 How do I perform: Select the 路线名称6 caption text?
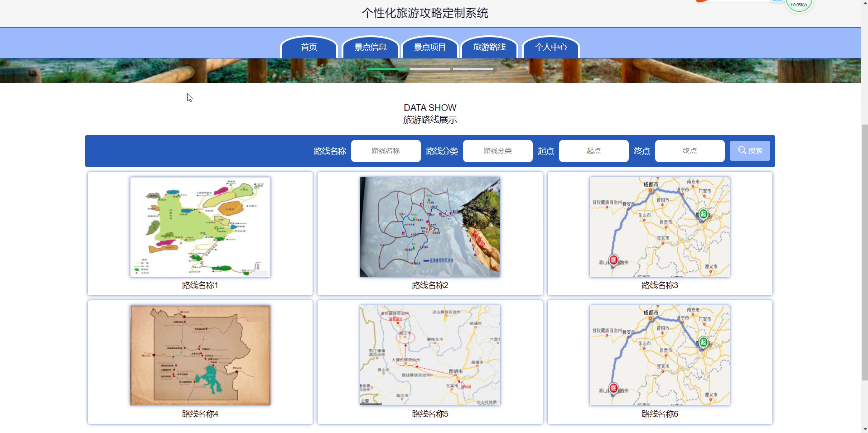pyautogui.click(x=660, y=414)
